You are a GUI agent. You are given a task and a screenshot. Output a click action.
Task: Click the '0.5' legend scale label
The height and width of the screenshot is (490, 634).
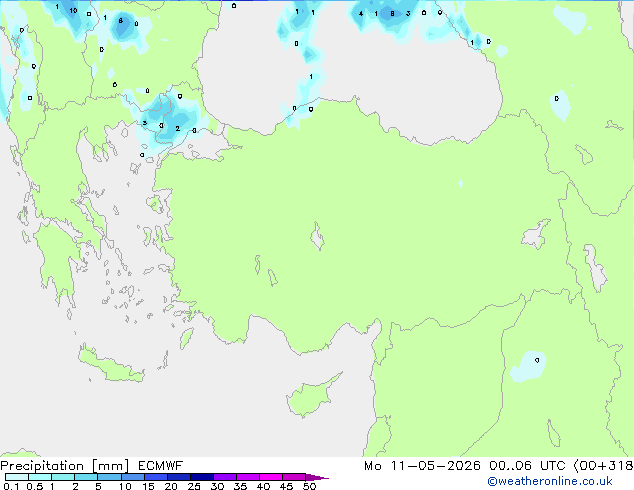(x=35, y=486)
